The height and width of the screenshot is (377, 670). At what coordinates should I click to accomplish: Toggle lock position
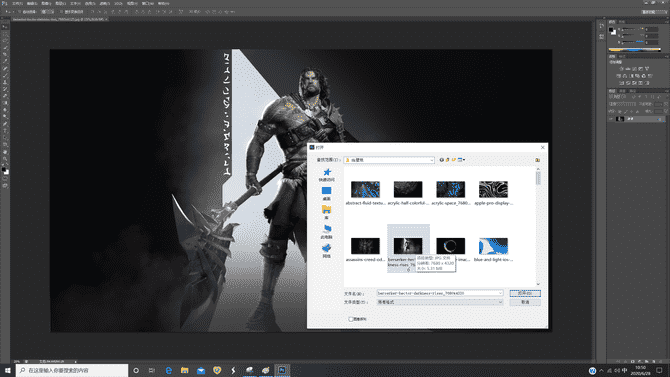tap(632, 111)
